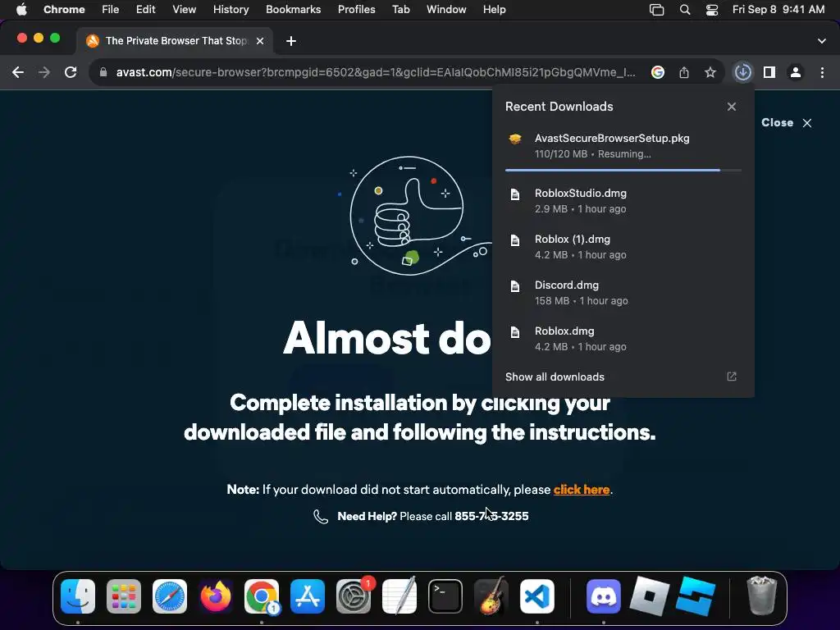Close the Recent Downloads popup
This screenshot has height=630, width=840.
click(x=732, y=107)
